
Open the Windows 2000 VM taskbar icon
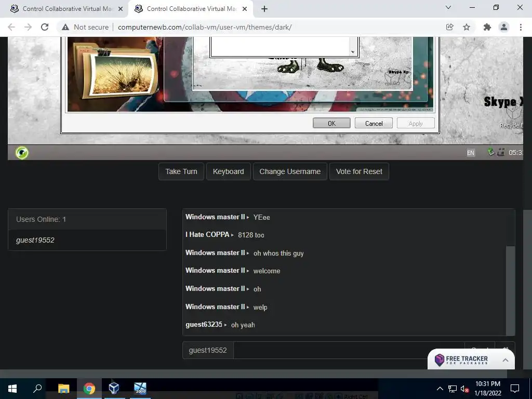click(x=140, y=388)
